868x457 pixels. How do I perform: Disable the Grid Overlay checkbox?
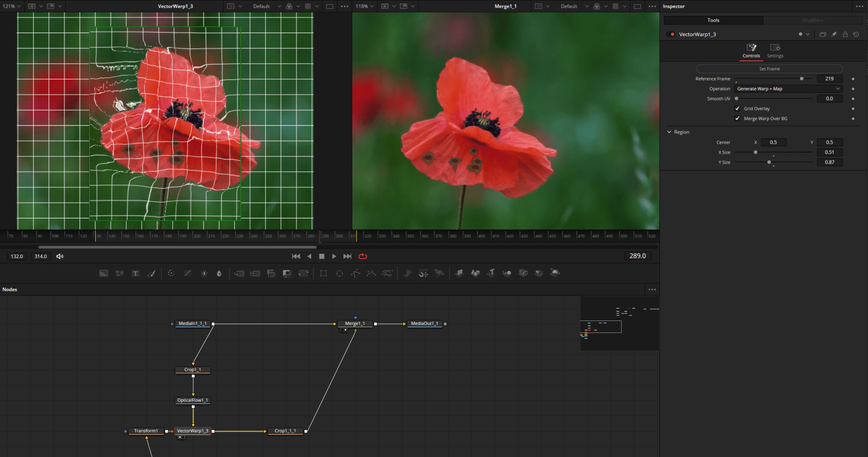click(x=737, y=108)
